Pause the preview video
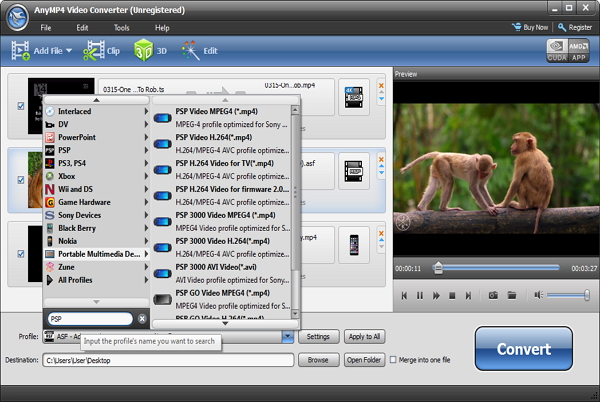The width and height of the screenshot is (600, 402). [420, 295]
